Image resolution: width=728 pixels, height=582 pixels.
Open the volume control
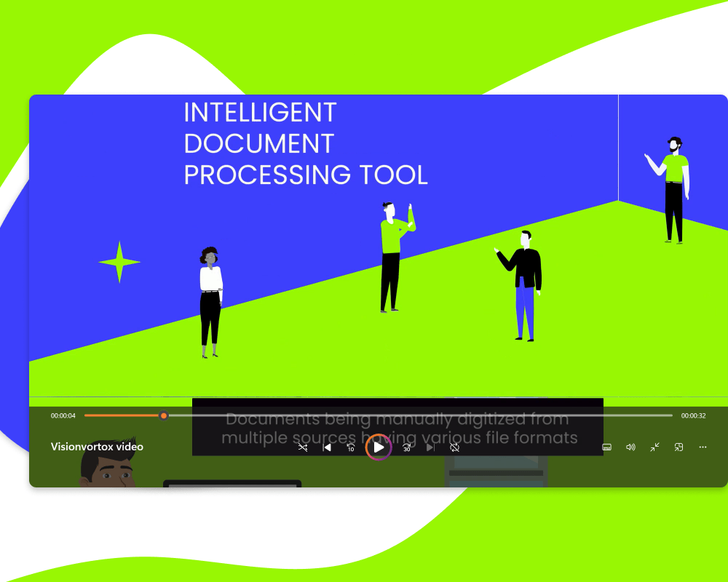630,447
